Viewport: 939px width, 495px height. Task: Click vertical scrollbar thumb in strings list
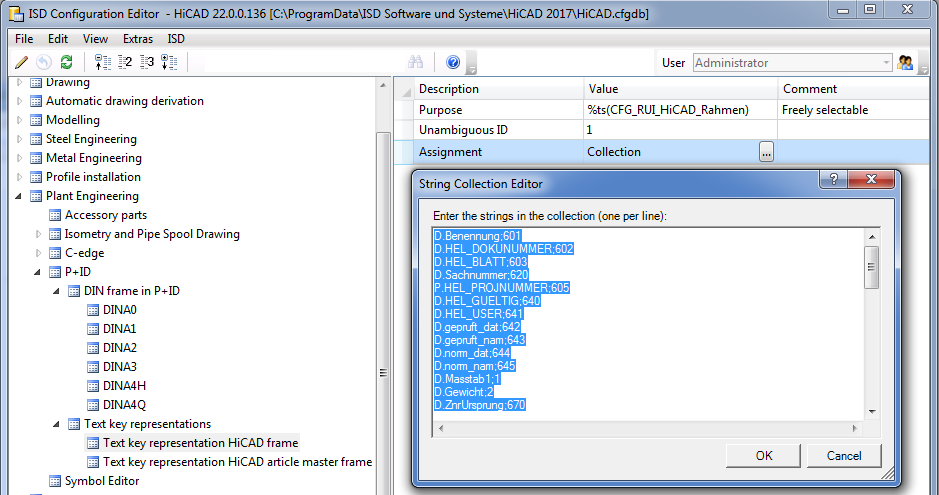pos(871,267)
